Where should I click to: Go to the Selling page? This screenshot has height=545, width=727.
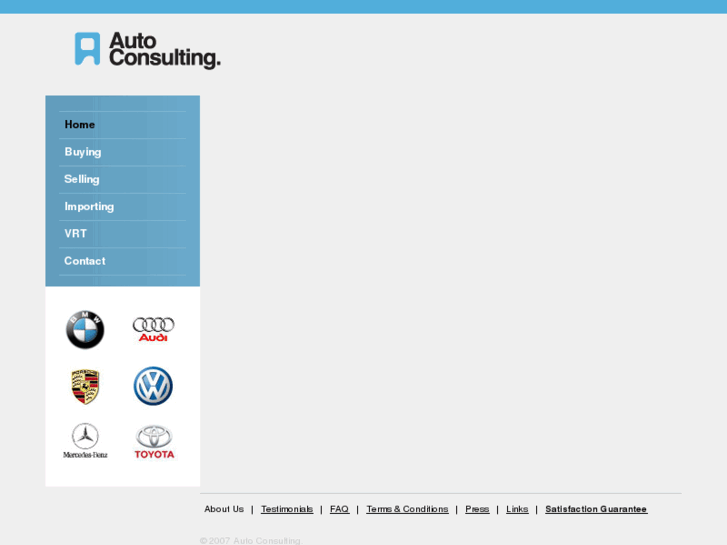[82, 179]
